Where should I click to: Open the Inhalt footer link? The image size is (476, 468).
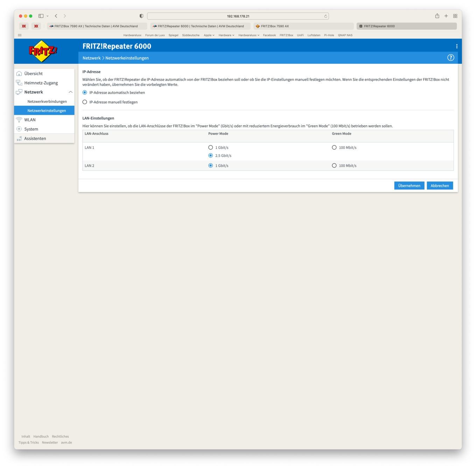[x=26, y=437]
